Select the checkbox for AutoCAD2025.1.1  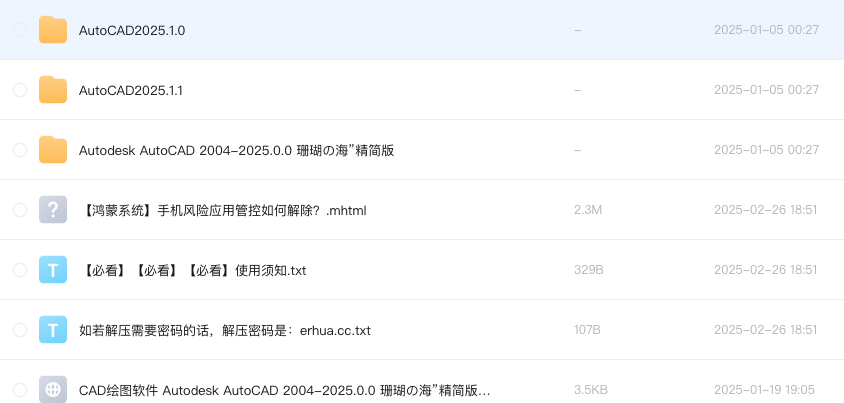point(20,90)
